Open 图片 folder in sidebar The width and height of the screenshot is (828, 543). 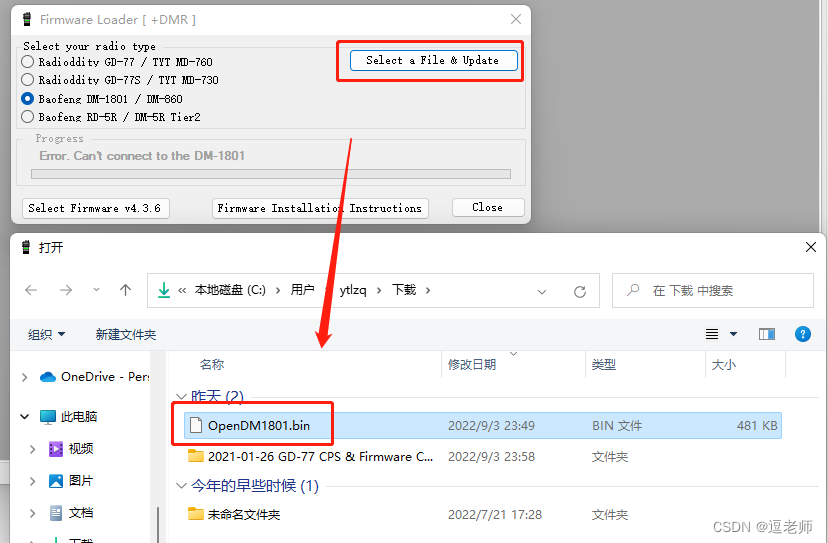[x=71, y=481]
